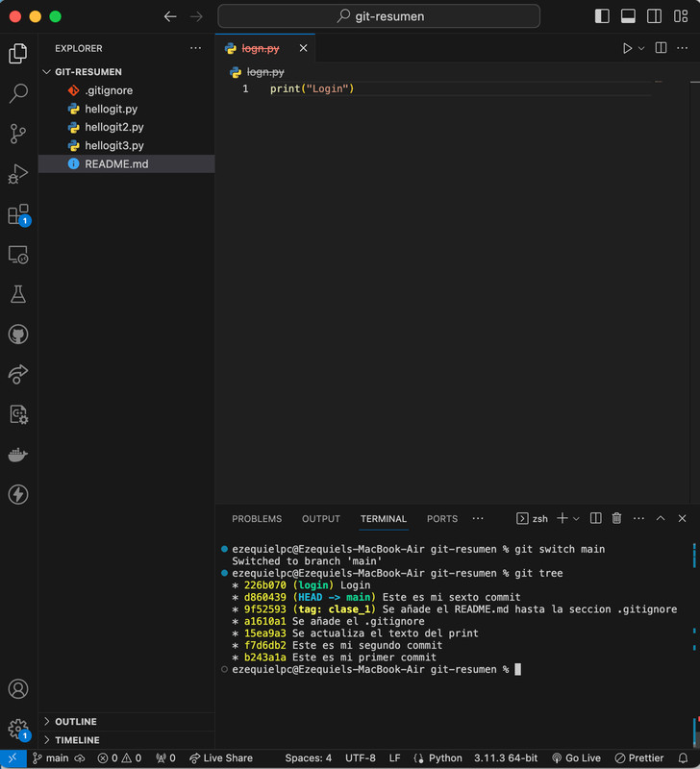Open the Docker whale icon
Screen dimensions: 700x769
pos(18,455)
